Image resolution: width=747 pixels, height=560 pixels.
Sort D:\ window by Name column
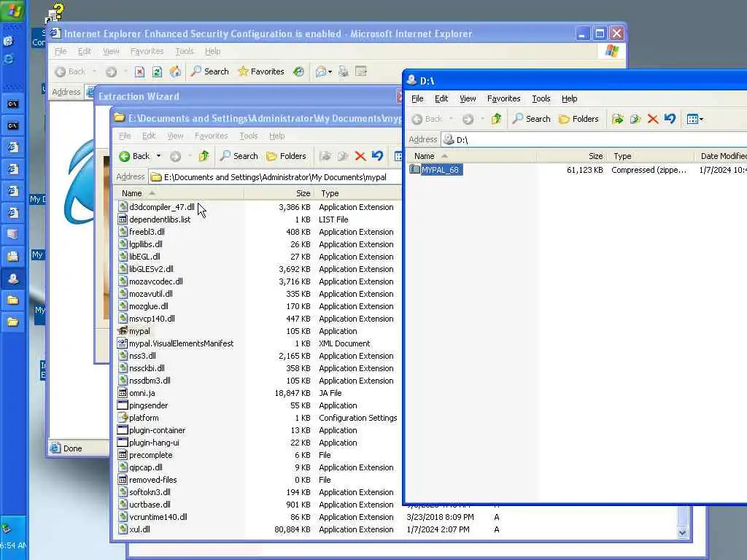pos(473,156)
